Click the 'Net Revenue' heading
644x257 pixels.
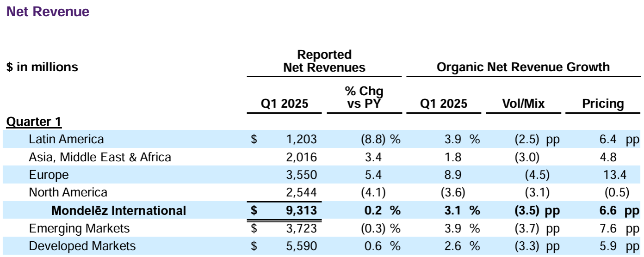[x=48, y=12]
